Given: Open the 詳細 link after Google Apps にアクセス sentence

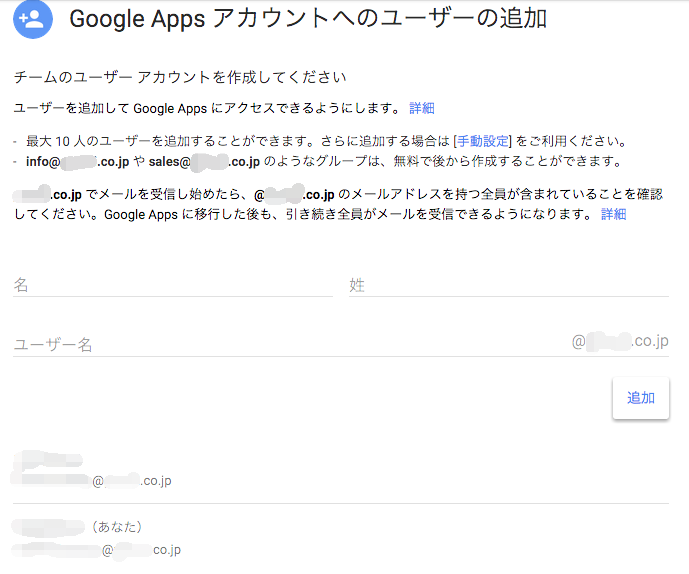Looking at the screenshot, I should pyautogui.click(x=421, y=108).
